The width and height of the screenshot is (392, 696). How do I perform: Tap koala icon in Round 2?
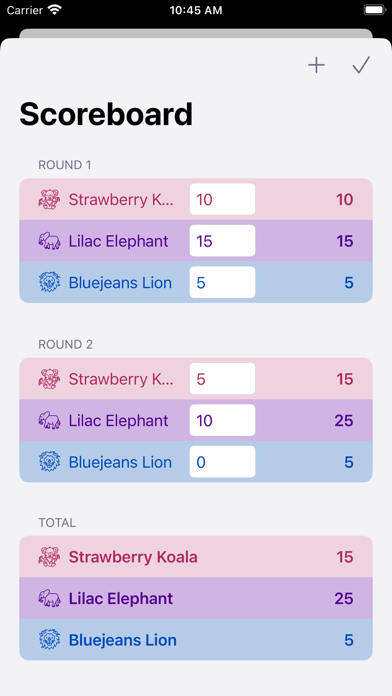coord(49,379)
